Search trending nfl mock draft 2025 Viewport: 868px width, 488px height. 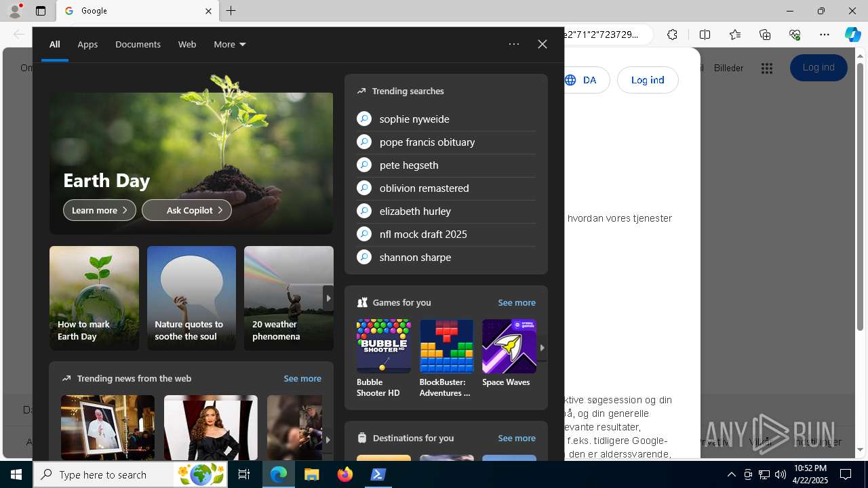click(446, 234)
